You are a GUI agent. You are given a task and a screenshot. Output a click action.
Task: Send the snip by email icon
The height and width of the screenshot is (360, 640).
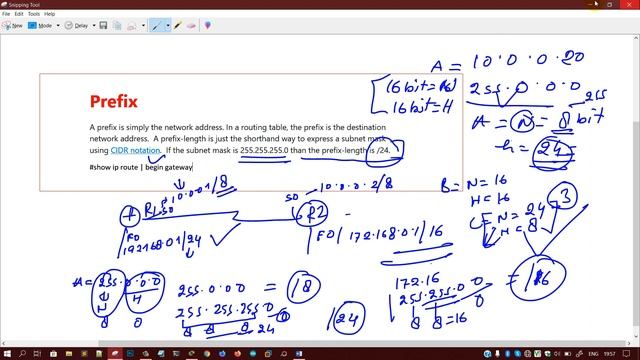pos(131,25)
